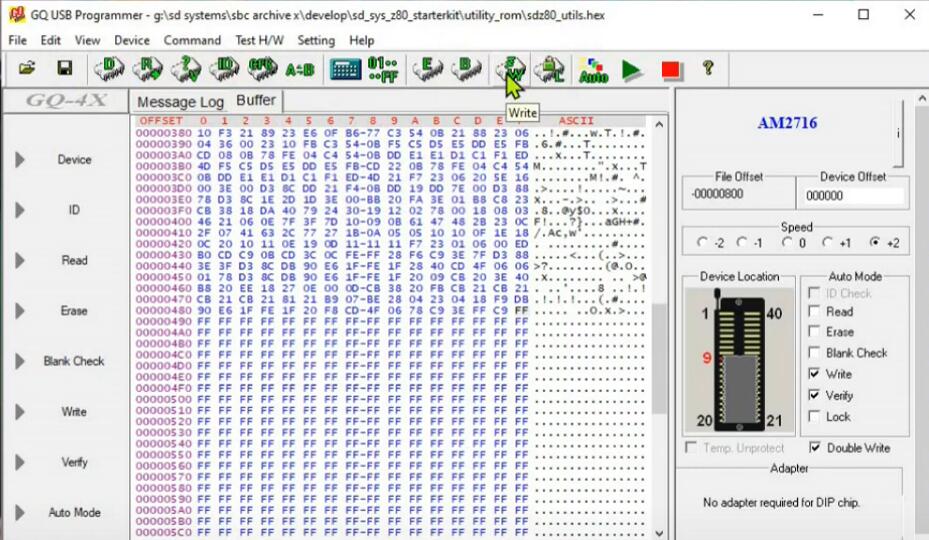The width and height of the screenshot is (929, 540).
Task: Click the hex buffer scrollbar thumb
Action: [659, 359]
